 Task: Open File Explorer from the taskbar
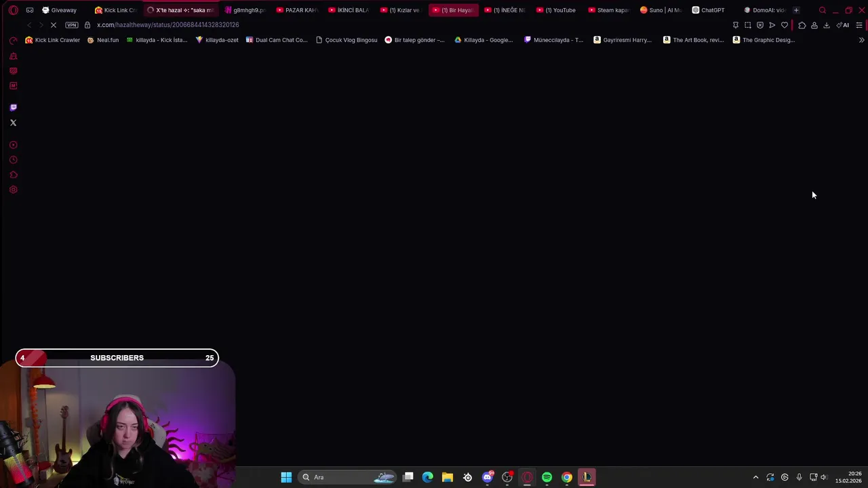[448, 477]
